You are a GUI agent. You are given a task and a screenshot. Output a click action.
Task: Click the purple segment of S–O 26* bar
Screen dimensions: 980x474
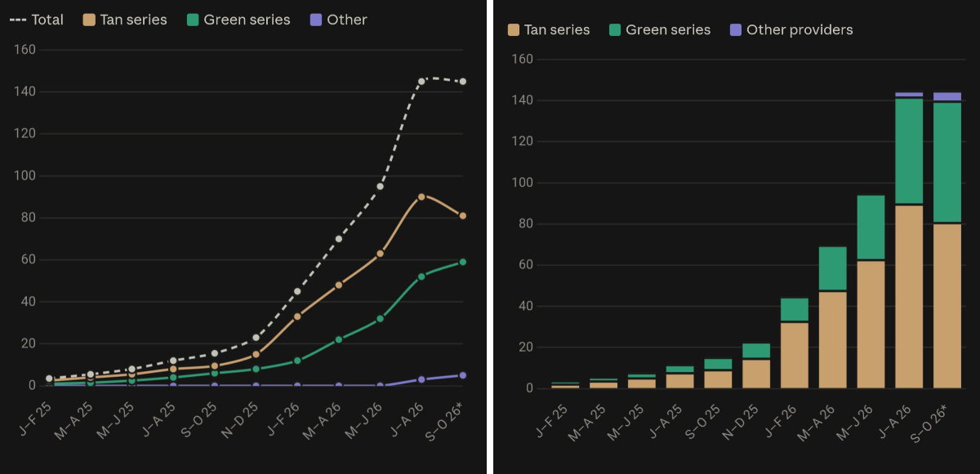[x=947, y=96]
